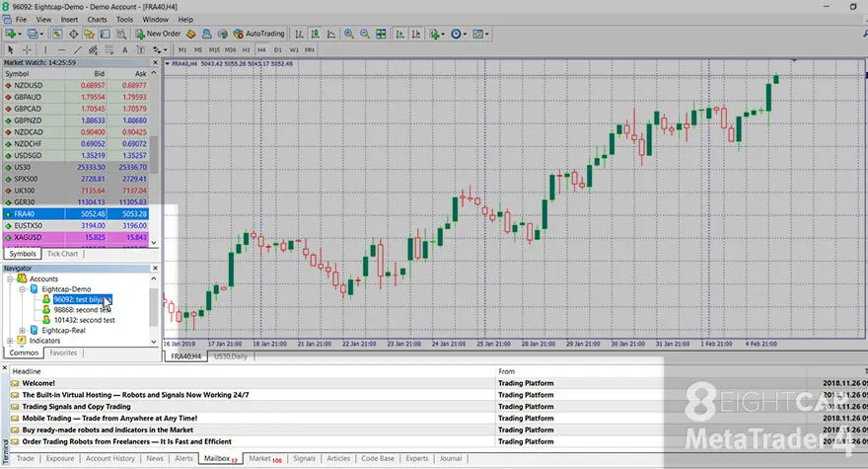Select the trendline drawing tool

coord(78,50)
